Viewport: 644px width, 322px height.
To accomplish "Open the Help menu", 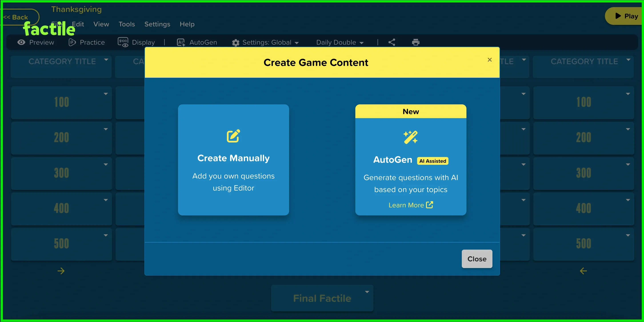I will coord(187,24).
